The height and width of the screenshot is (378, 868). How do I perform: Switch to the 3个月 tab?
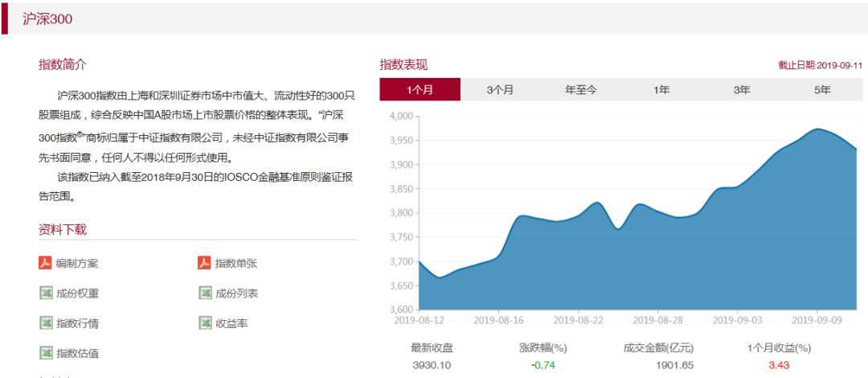(x=500, y=89)
